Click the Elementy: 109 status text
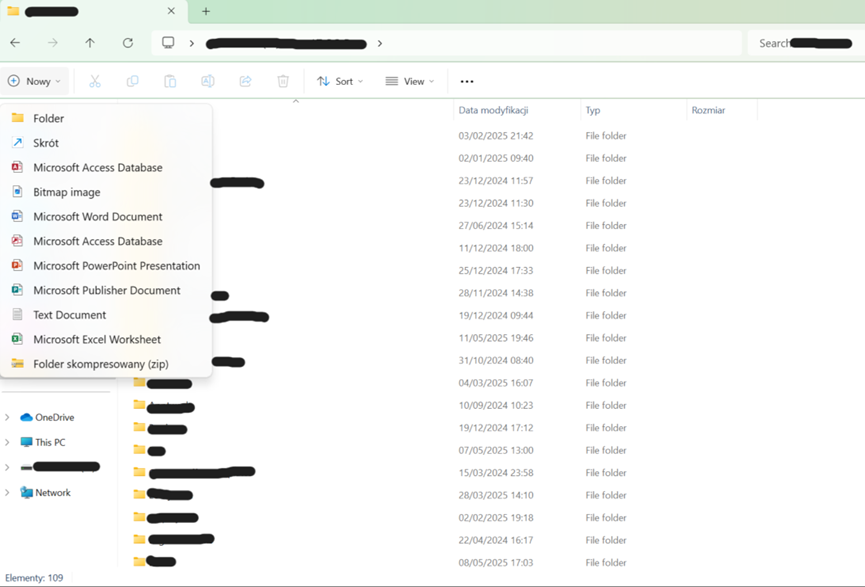 (34, 578)
